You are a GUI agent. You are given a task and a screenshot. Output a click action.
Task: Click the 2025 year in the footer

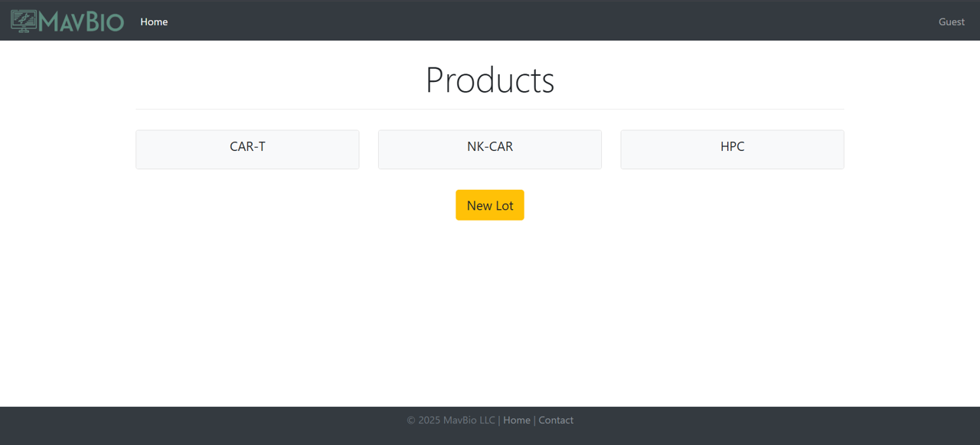429,420
